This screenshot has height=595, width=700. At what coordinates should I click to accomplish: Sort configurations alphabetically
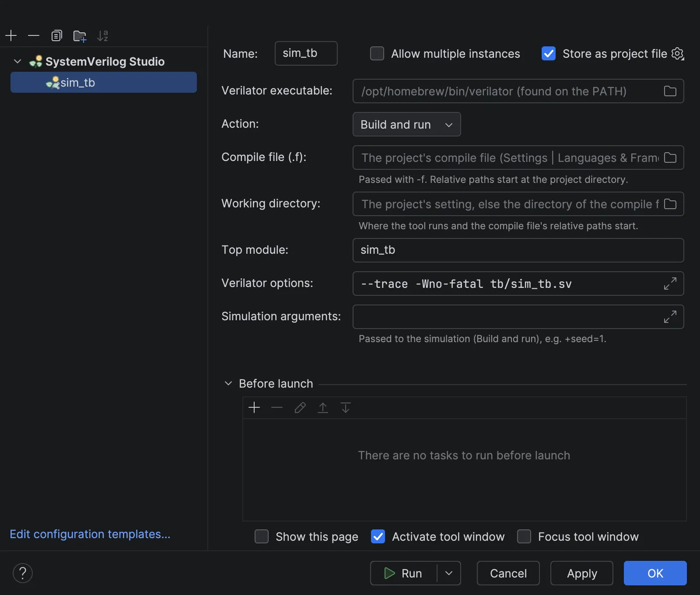click(x=102, y=35)
